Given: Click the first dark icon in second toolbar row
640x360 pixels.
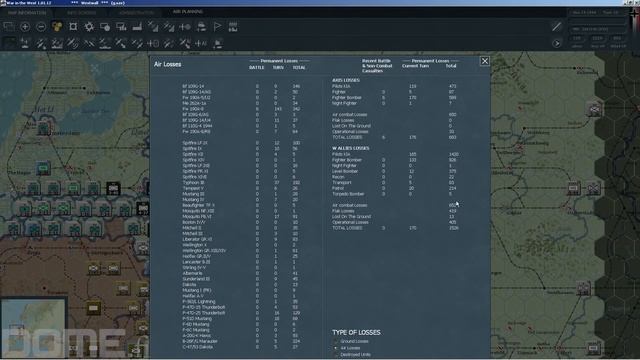Looking at the screenshot, I should (9, 43).
